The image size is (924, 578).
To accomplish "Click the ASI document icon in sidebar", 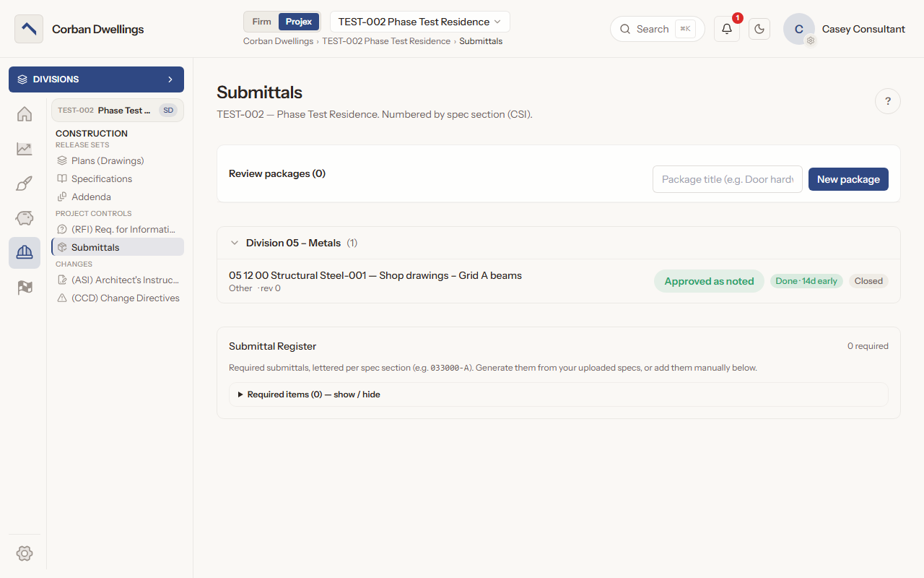I will pyautogui.click(x=62, y=280).
